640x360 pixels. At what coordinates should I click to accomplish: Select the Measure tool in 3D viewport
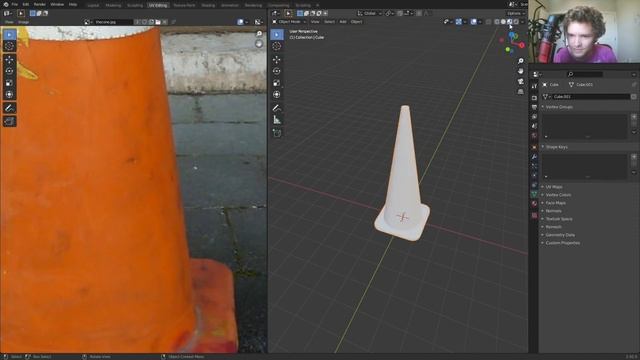coord(277,120)
